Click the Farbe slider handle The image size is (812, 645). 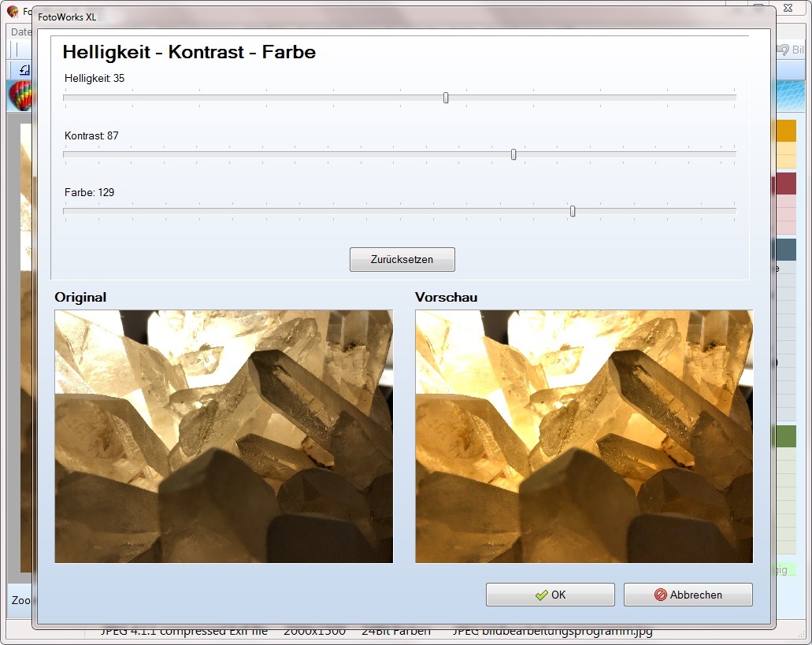573,211
